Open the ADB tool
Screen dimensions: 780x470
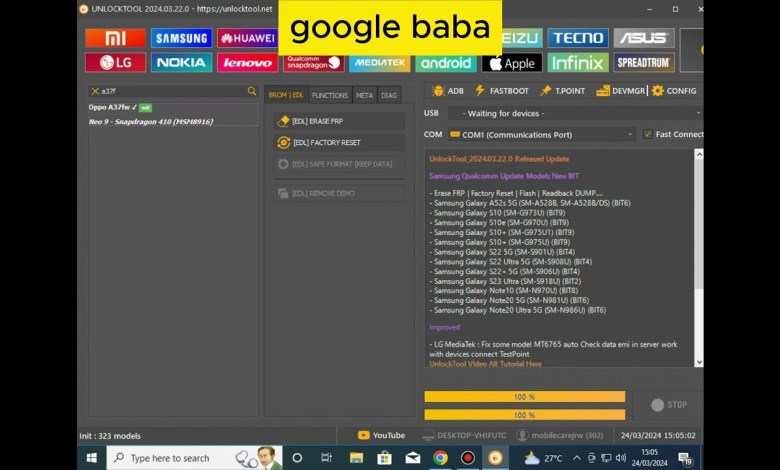[x=447, y=91]
